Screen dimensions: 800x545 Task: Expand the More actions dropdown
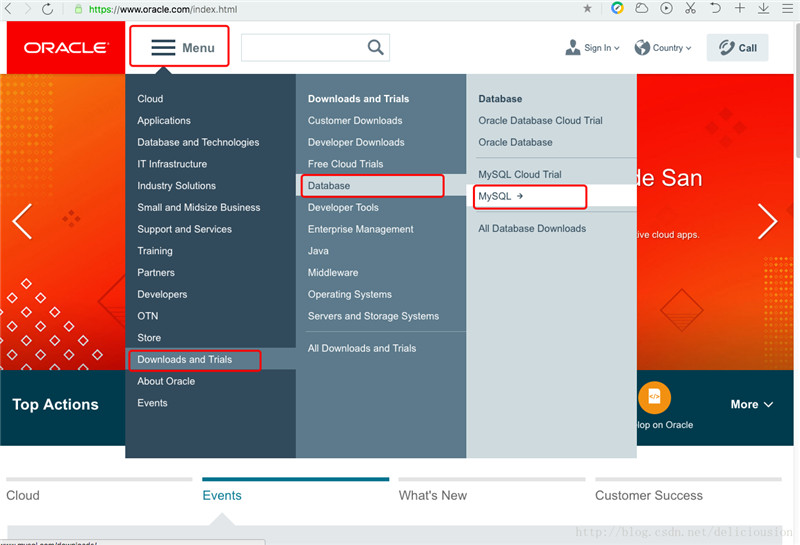[x=752, y=404]
